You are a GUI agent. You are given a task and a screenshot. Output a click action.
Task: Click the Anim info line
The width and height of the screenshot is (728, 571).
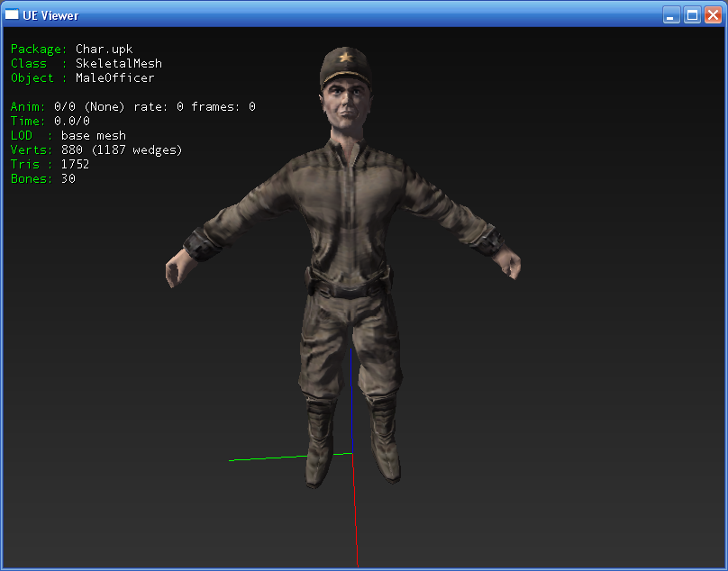click(132, 107)
